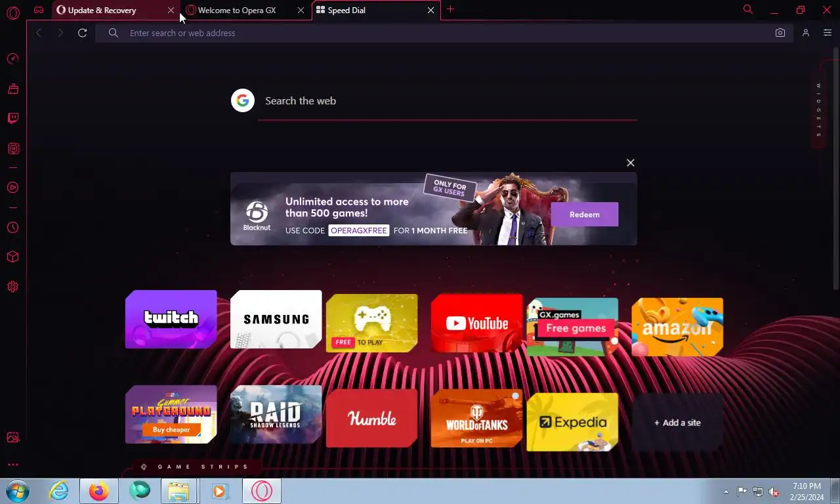This screenshot has height=504, width=840.
Task: Close the Speed Dial tab
Action: point(430,10)
